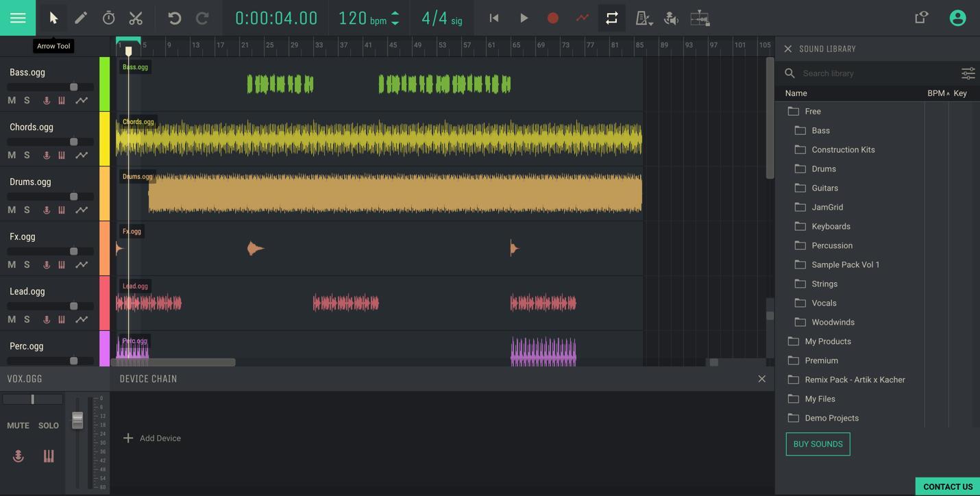Image resolution: width=980 pixels, height=496 pixels.
Task: Solo the Fx.ogg track
Action: (x=27, y=264)
